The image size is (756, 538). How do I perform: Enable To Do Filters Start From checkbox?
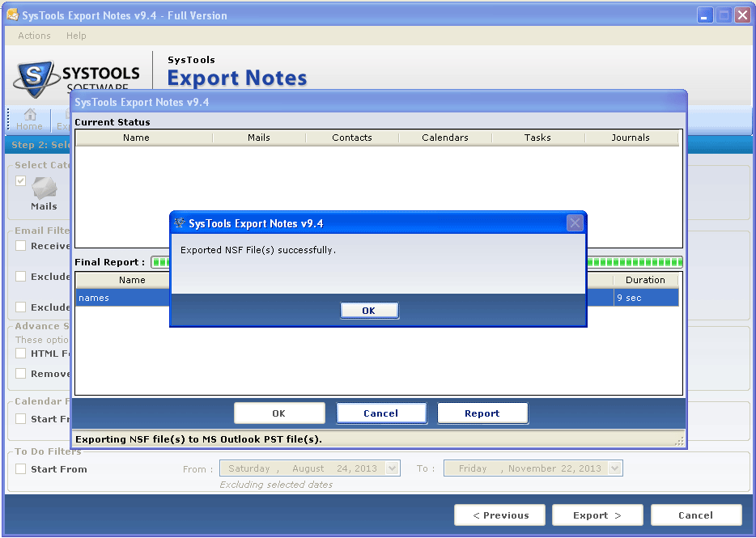pyautogui.click(x=21, y=469)
